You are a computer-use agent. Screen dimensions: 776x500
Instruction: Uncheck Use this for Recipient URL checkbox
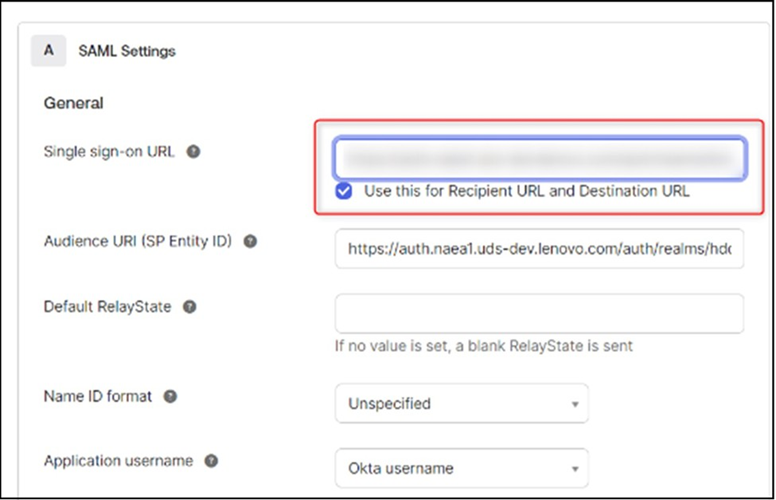(x=344, y=191)
